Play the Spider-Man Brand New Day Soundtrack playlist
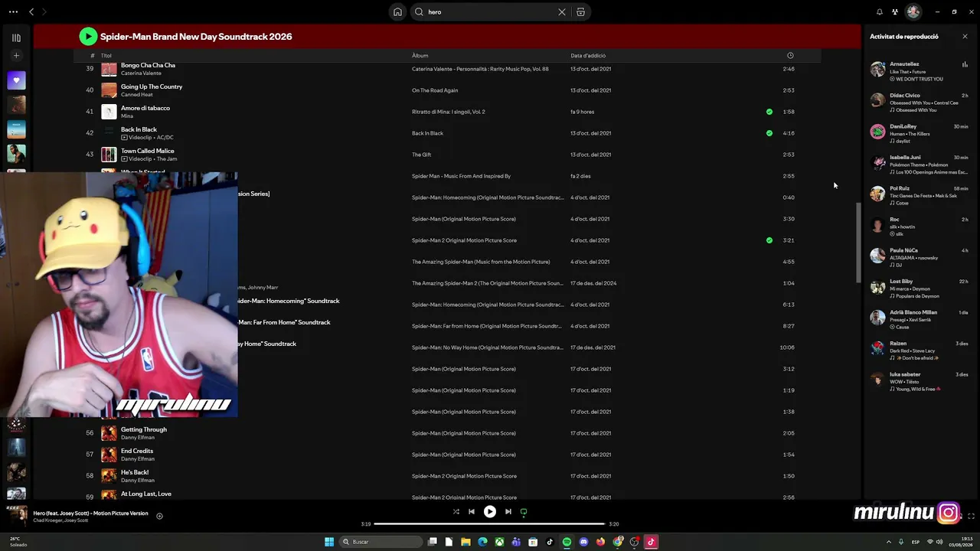980x551 pixels. pos(88,36)
